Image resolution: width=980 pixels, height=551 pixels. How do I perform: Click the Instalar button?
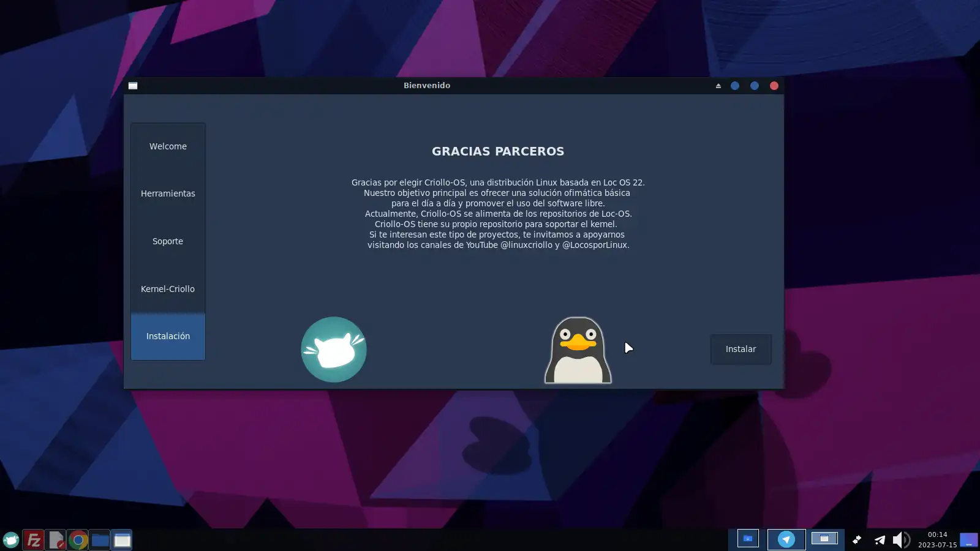(x=741, y=349)
